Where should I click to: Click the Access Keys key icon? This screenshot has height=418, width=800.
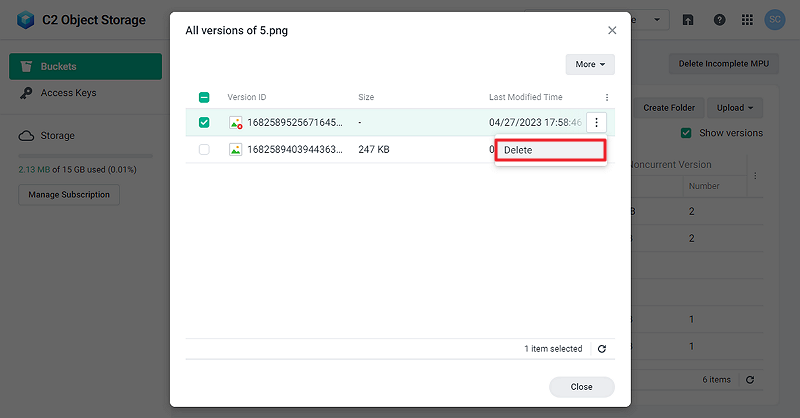pyautogui.click(x=26, y=93)
